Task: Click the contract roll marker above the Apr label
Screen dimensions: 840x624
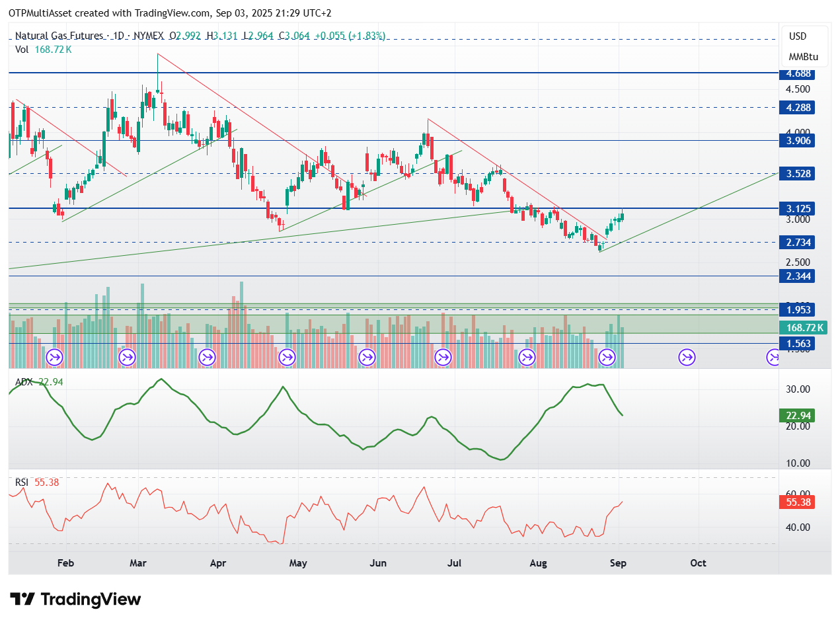Action: pyautogui.click(x=207, y=358)
